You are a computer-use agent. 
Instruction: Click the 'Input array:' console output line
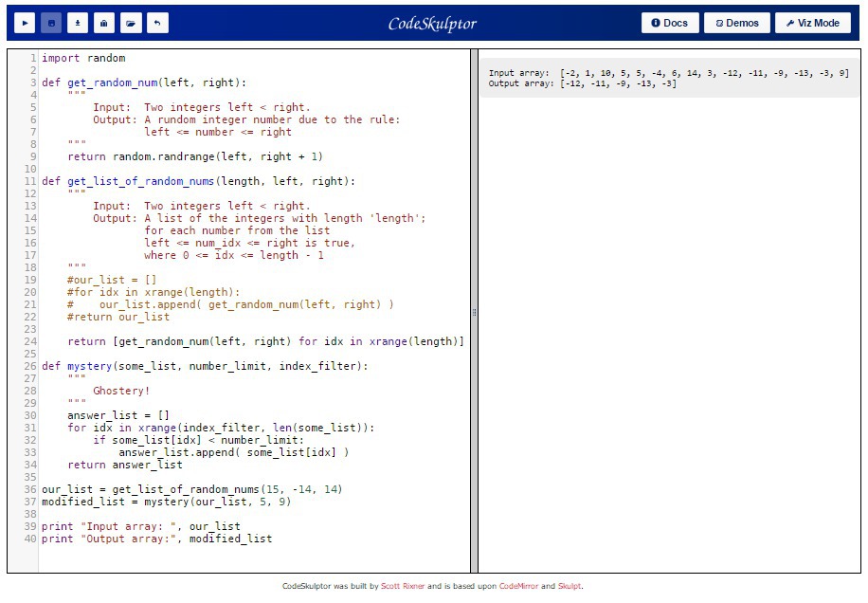(x=669, y=73)
